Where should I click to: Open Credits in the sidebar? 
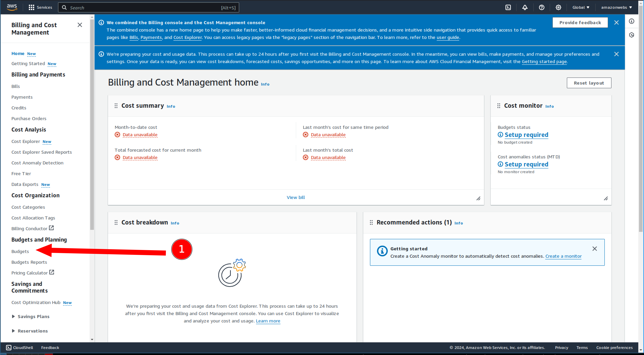click(x=19, y=108)
